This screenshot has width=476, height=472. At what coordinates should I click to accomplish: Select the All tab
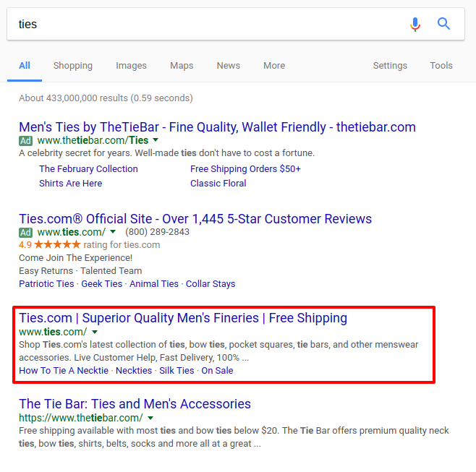(25, 66)
